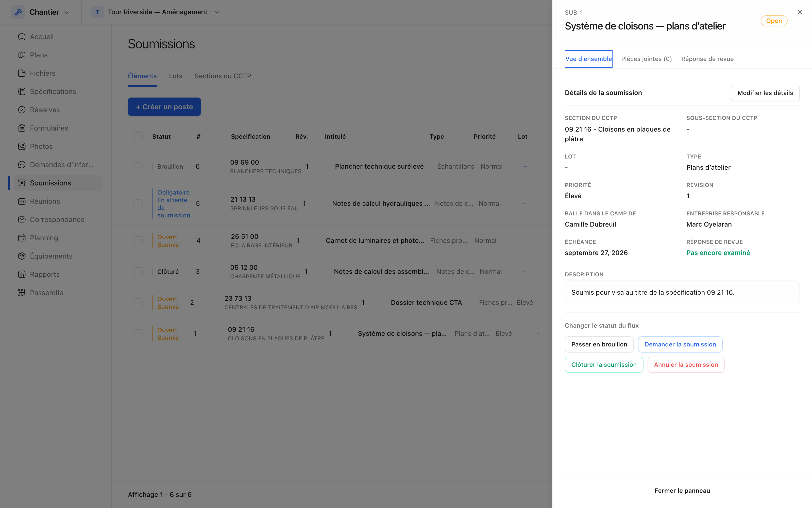This screenshot has height=508, width=812.
Task: Click Annuler la soumission button
Action: [686, 364]
